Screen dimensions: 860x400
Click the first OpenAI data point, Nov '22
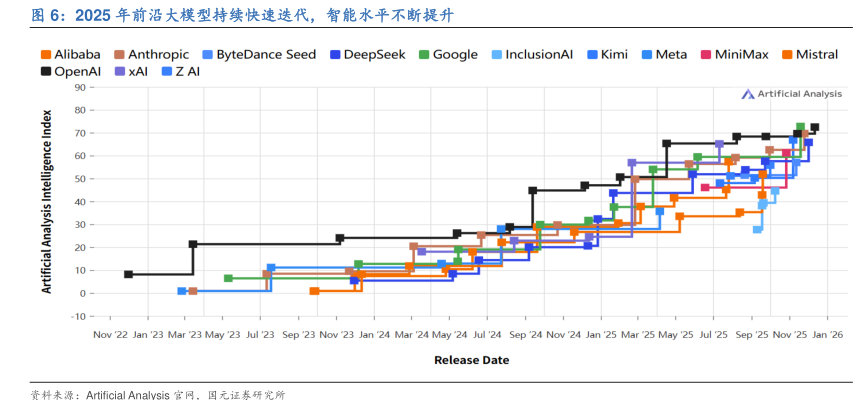[x=128, y=274]
